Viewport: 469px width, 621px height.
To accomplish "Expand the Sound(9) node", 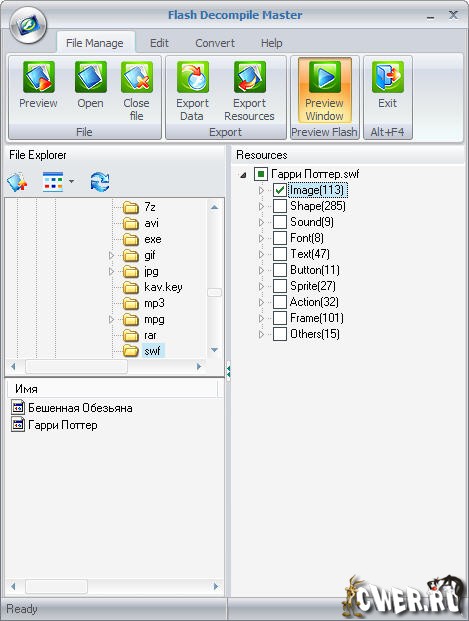I will [x=261, y=222].
